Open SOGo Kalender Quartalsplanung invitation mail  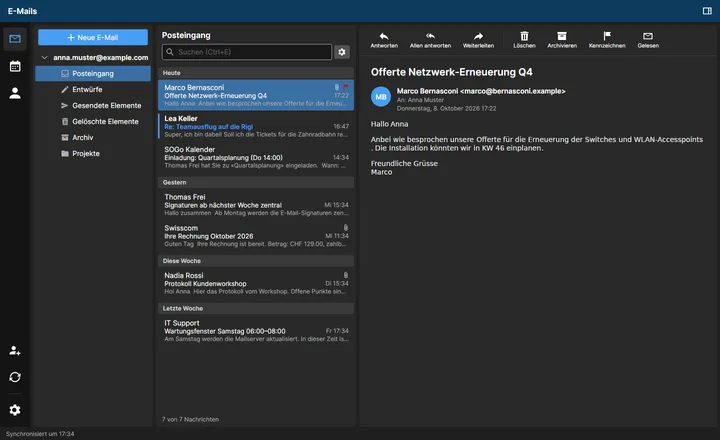point(256,157)
